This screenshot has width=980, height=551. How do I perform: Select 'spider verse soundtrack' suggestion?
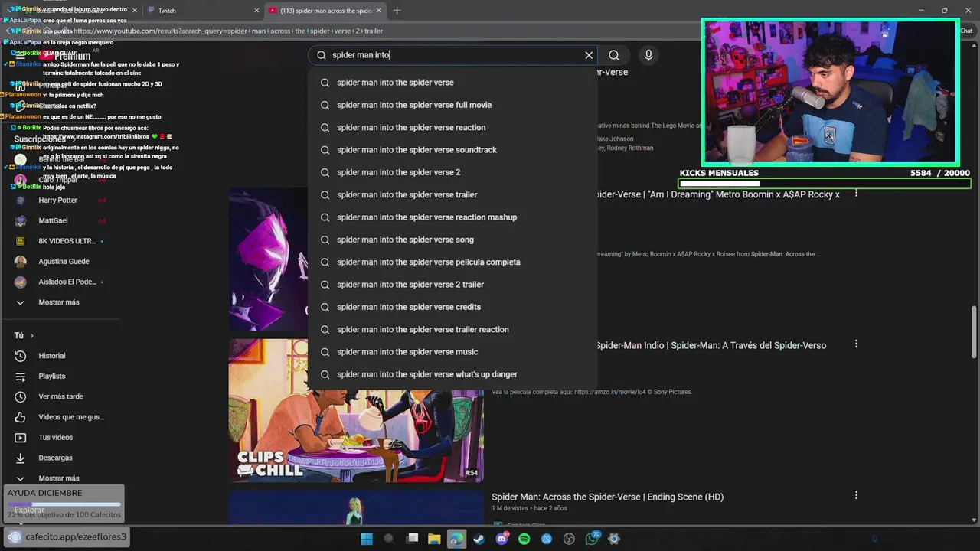point(452,150)
